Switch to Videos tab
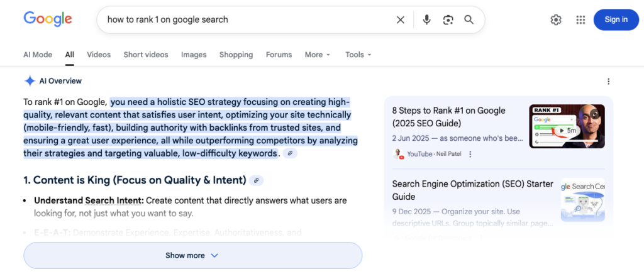Screen dimensions: 644x279 tap(99, 55)
